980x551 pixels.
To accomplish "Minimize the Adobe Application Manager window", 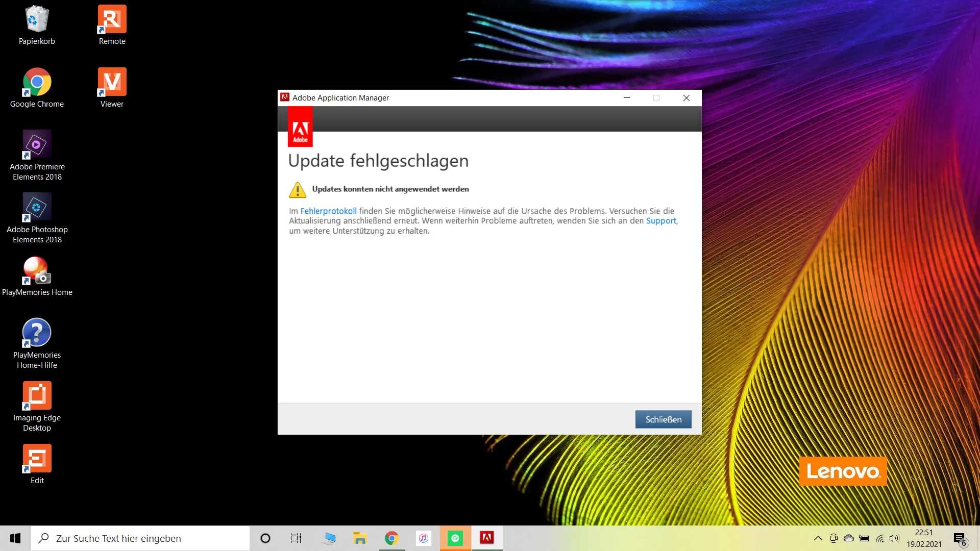I will 627,98.
